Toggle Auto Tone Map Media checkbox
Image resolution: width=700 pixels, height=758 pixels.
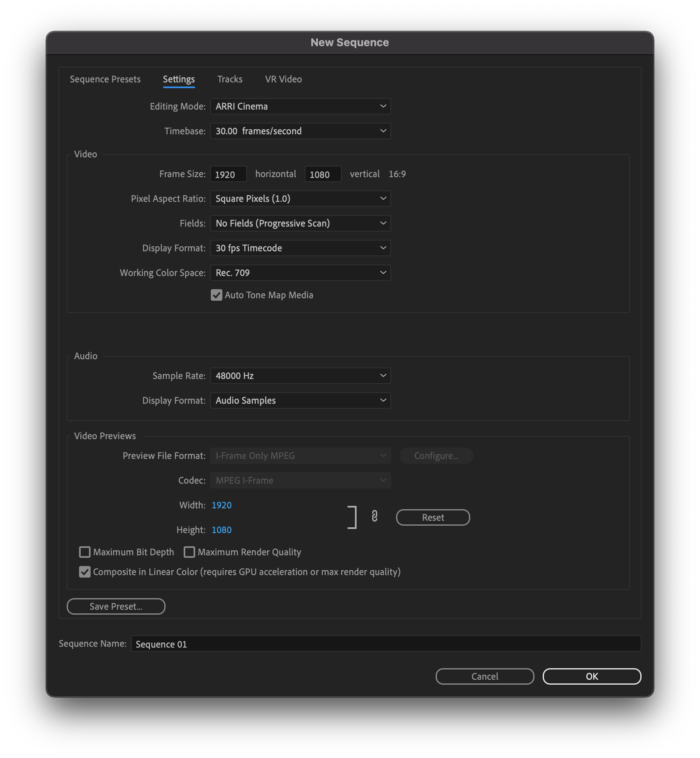[217, 295]
